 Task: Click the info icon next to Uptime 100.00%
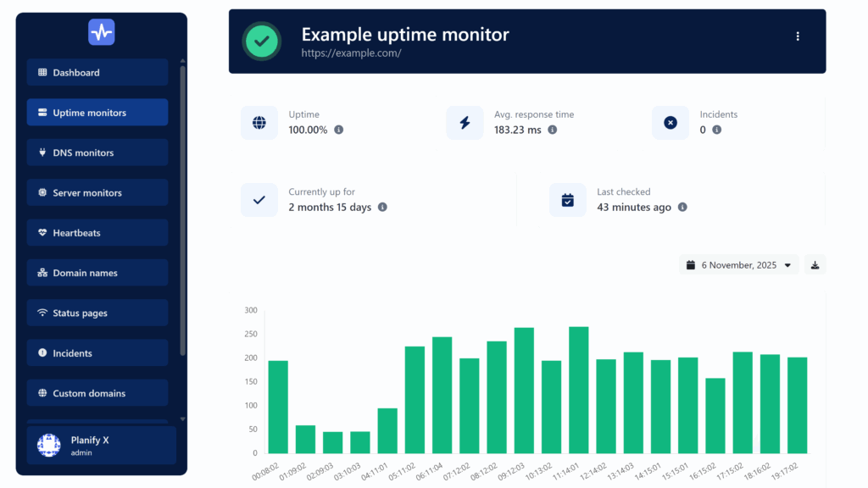tap(339, 130)
